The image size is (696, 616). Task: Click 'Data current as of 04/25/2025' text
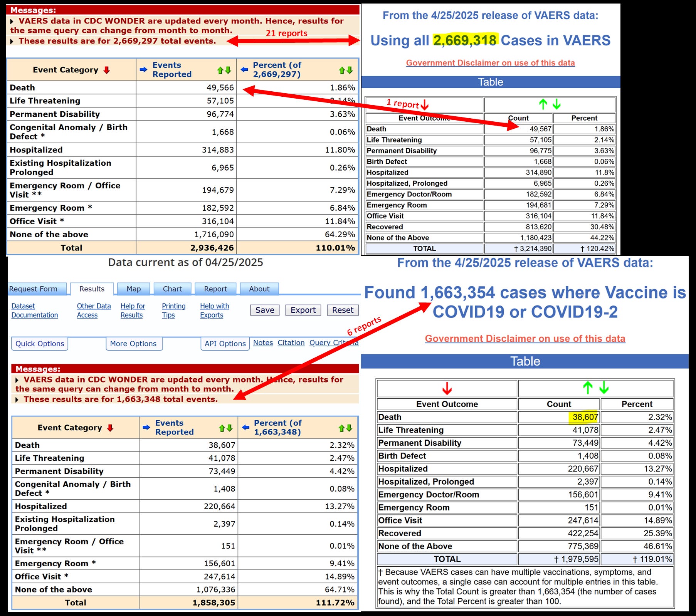tap(185, 262)
